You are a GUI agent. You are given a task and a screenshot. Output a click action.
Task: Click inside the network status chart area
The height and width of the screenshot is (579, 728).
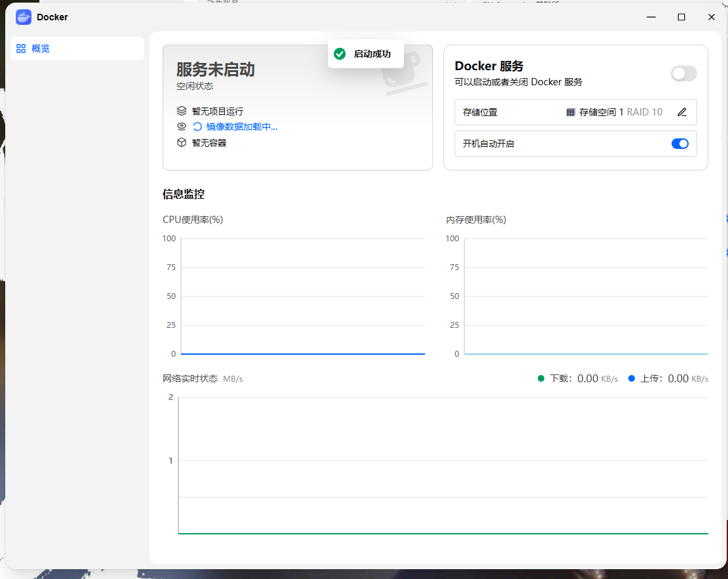click(443, 466)
